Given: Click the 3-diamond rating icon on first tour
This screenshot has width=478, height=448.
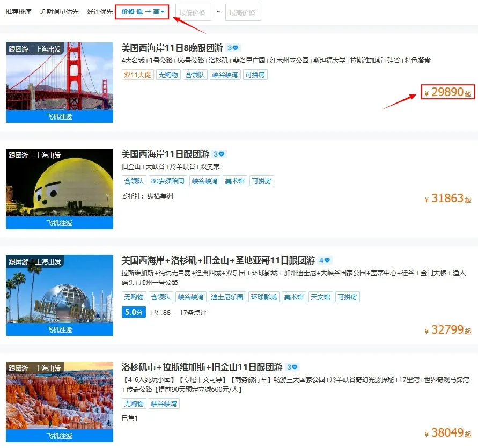Looking at the screenshot, I should coord(233,48).
